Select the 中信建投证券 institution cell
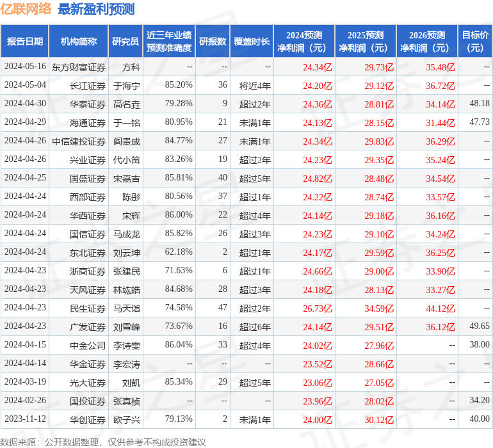 click(79, 141)
